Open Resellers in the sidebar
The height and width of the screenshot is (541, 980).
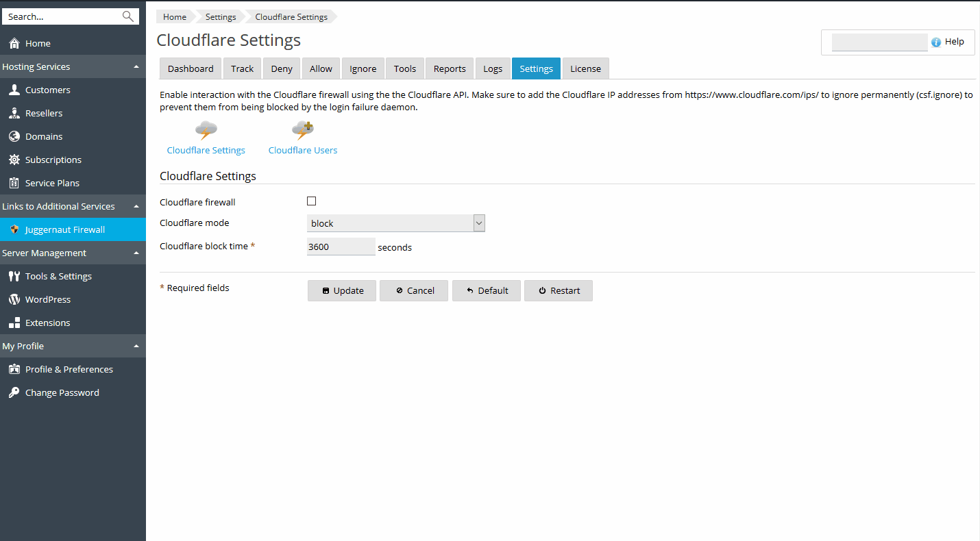coord(44,113)
